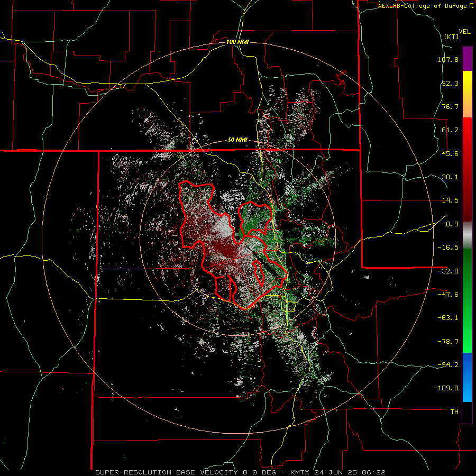Screen dimensions: 476x476
Task: Click the 45.6 legend value
Action: click(x=450, y=153)
